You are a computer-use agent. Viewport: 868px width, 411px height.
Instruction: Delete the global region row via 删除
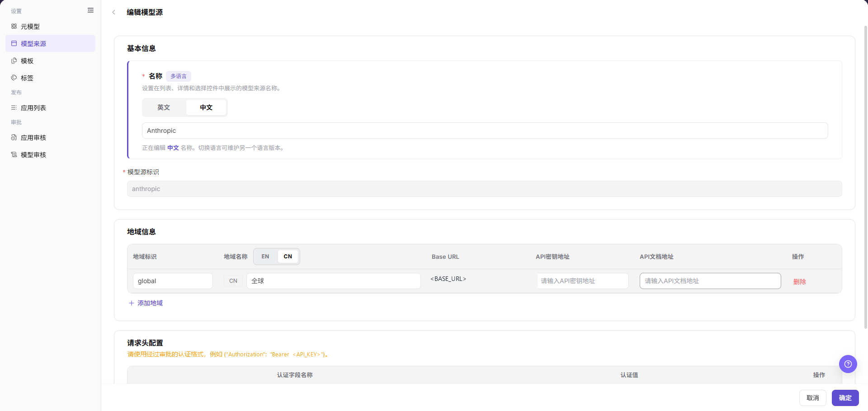tap(799, 282)
